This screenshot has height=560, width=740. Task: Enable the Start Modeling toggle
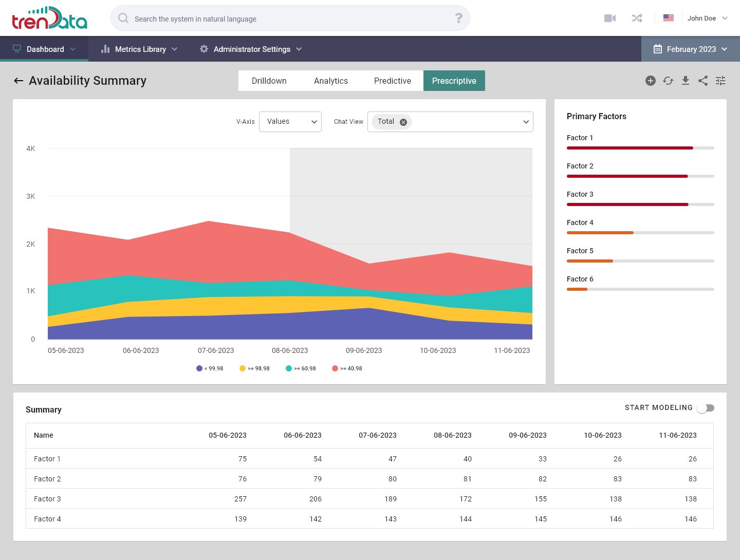pyautogui.click(x=706, y=408)
